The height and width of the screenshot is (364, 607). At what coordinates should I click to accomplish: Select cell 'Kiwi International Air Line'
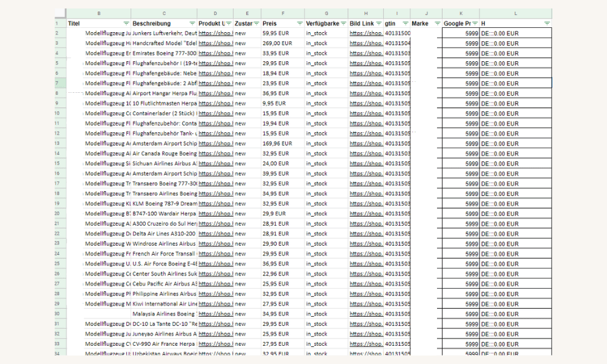click(164, 304)
